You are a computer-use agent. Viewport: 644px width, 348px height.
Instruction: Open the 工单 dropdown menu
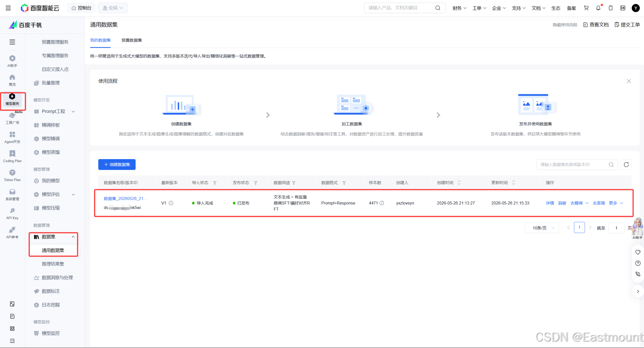(x=479, y=8)
